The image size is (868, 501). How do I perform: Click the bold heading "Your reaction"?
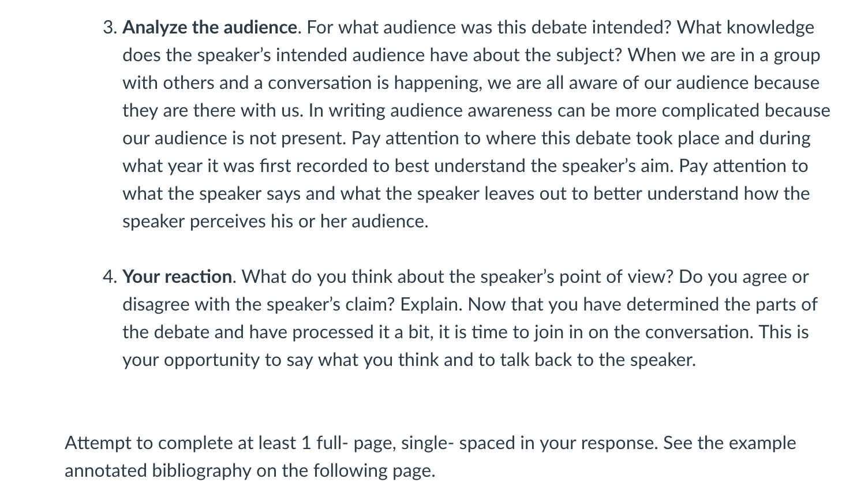click(x=177, y=277)
